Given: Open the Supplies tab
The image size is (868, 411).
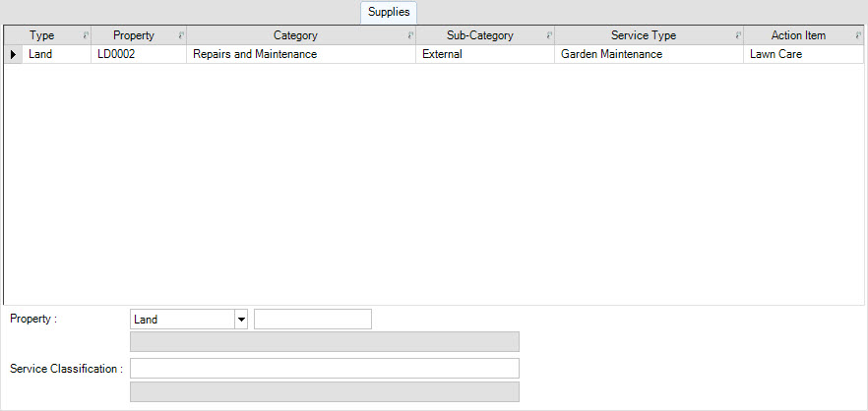Looking at the screenshot, I should [x=389, y=12].
